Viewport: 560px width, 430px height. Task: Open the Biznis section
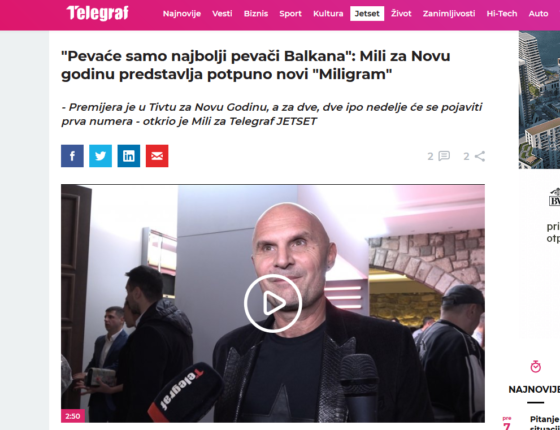tap(256, 14)
